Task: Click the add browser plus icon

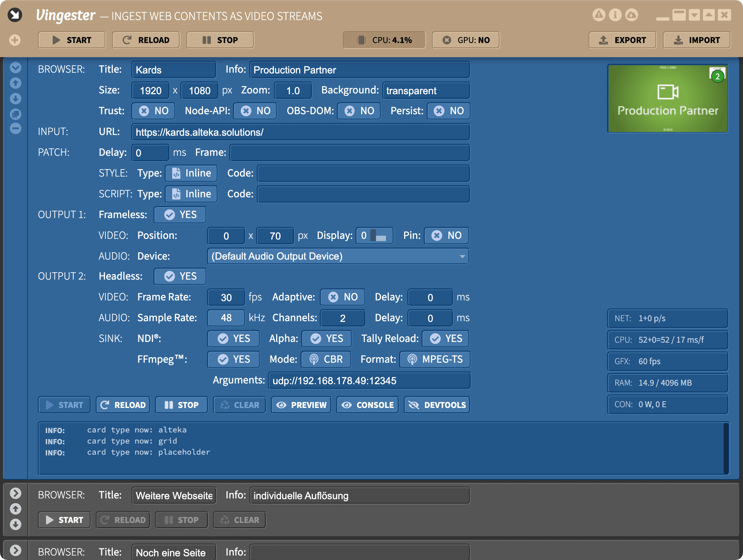Action: tap(15, 40)
